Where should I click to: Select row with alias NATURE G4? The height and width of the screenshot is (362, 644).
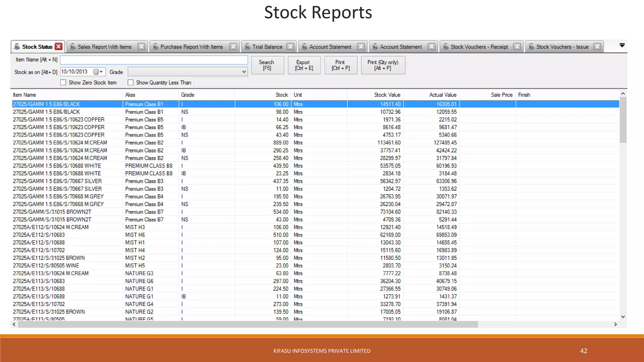click(315, 304)
